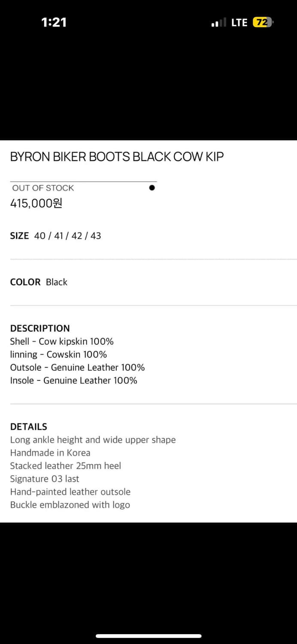The image size is (297, 644).
Task: Tap the battery indicator showing 72
Action: click(x=263, y=22)
